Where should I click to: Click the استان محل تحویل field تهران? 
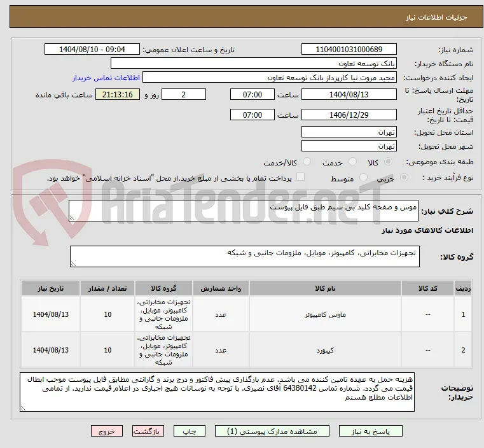(x=349, y=132)
